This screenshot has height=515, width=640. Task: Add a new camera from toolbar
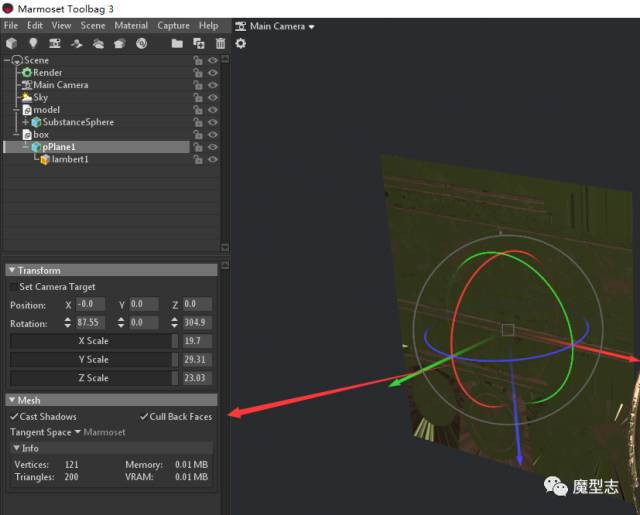click(x=55, y=43)
